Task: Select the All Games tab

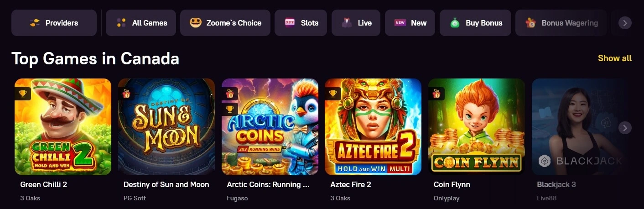Action: 141,23
